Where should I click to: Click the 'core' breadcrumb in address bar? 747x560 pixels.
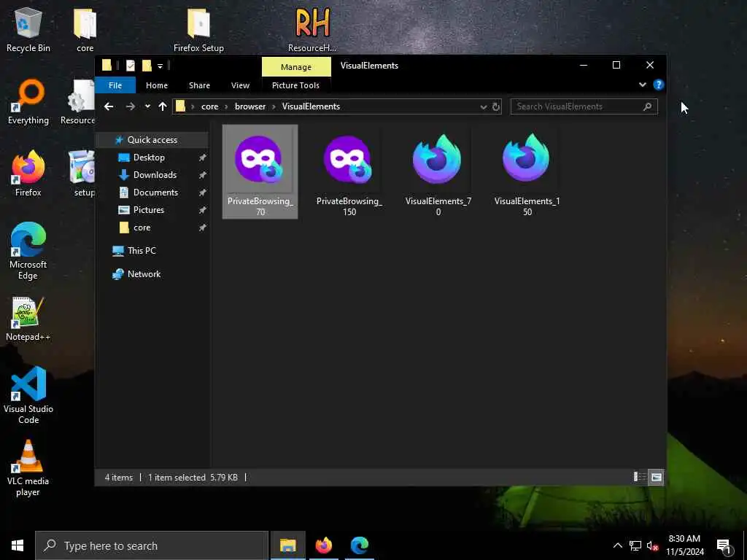pos(209,106)
